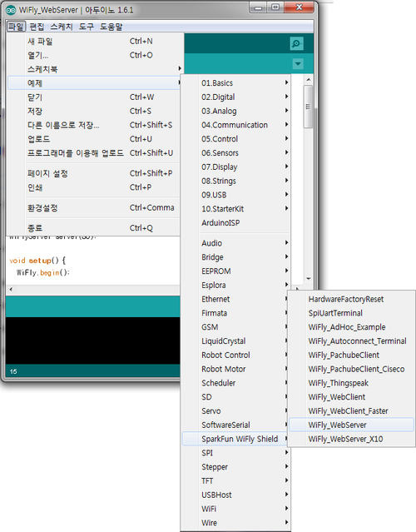Open Ethernet library examples
This screenshot has height=532, width=416.
(x=235, y=299)
